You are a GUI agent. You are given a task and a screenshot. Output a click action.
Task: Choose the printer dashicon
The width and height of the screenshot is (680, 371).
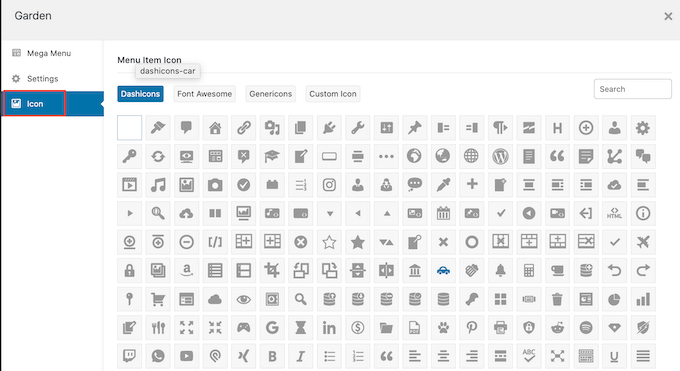[500, 328]
